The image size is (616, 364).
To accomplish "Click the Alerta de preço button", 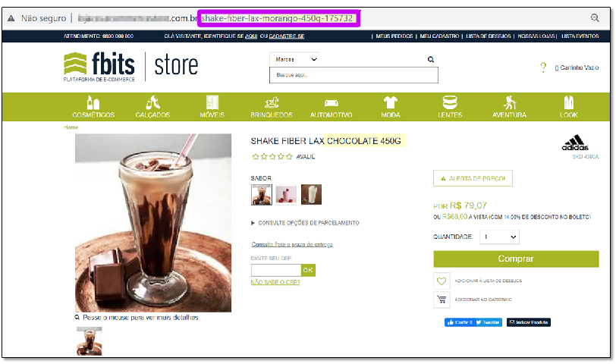I will coord(473,178).
